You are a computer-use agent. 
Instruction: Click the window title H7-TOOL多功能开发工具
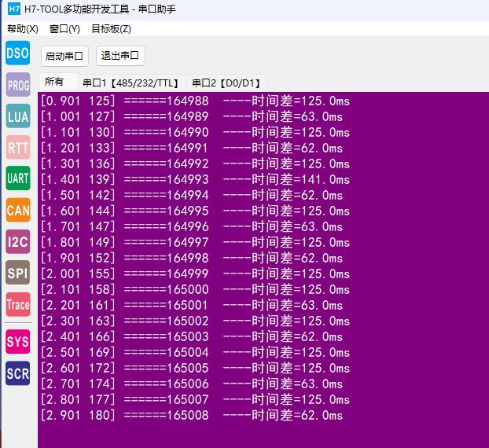(77, 9)
